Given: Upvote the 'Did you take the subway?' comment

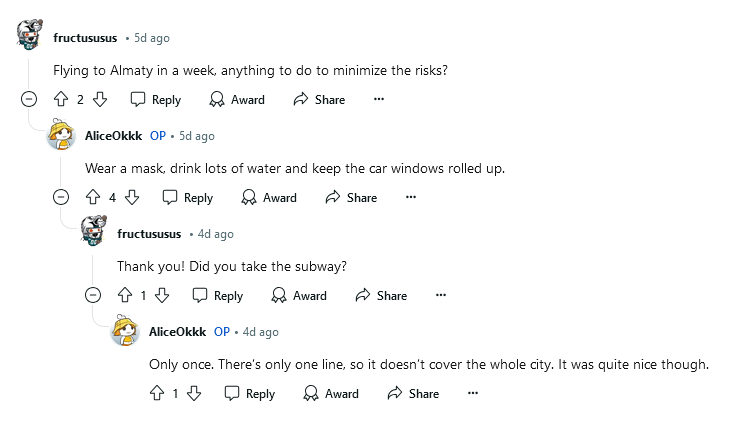Looking at the screenshot, I should 125,295.
